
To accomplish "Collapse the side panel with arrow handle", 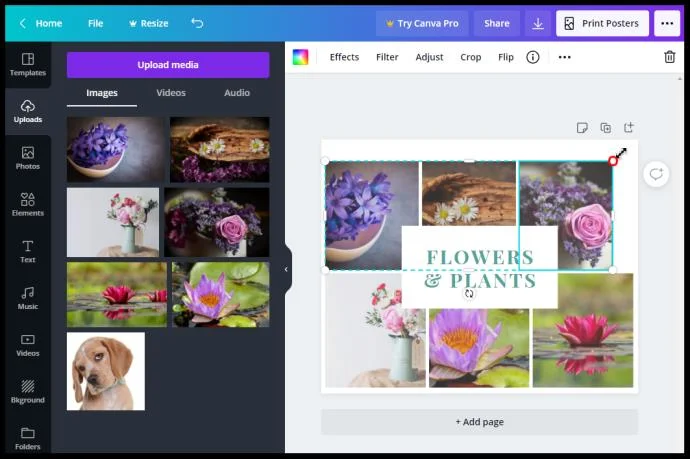I will tap(286, 269).
